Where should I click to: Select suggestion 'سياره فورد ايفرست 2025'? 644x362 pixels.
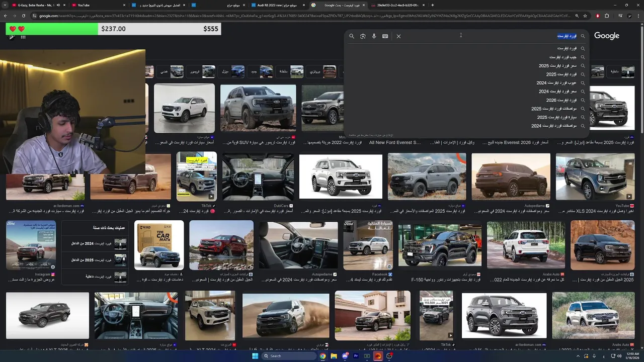point(467,117)
